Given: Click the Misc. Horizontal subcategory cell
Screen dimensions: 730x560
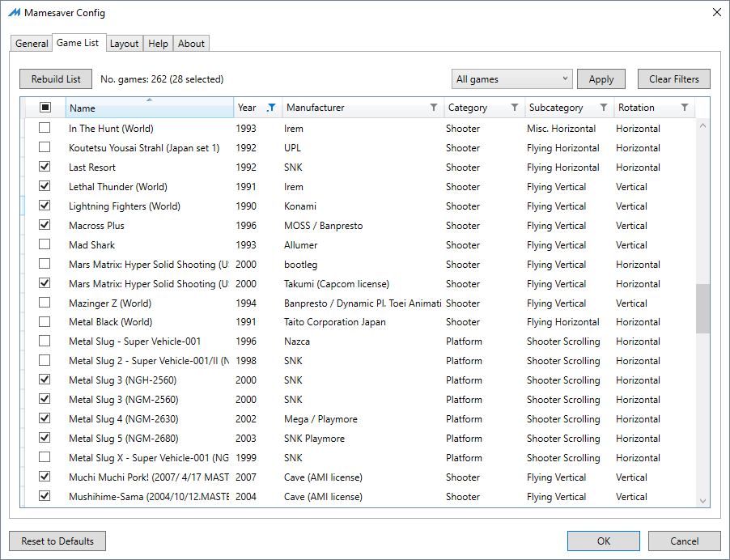Looking at the screenshot, I should pyautogui.click(x=561, y=129).
